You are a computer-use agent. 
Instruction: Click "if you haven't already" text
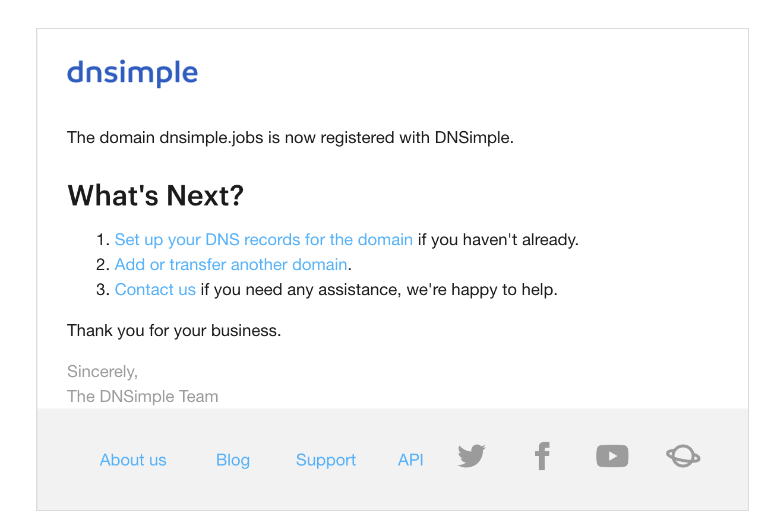498,240
